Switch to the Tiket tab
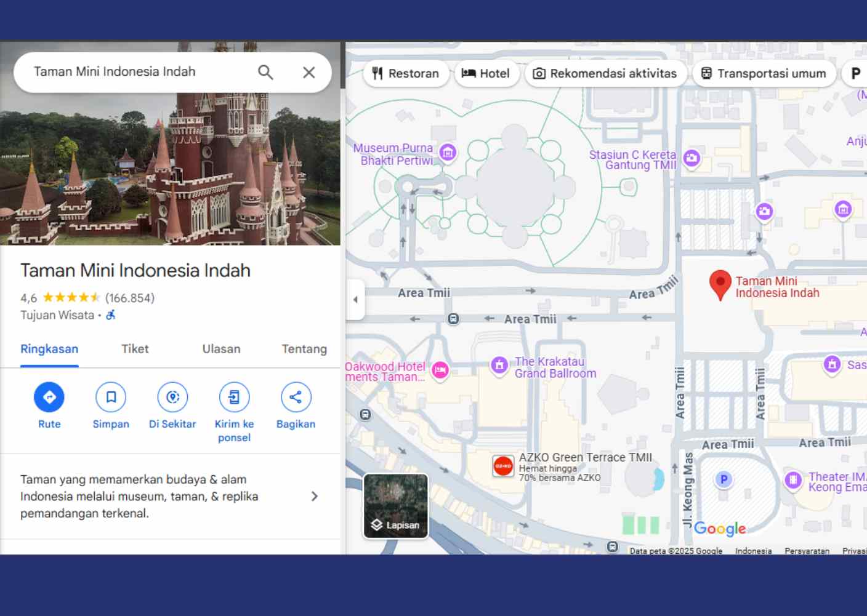867x616 pixels. coord(134,349)
